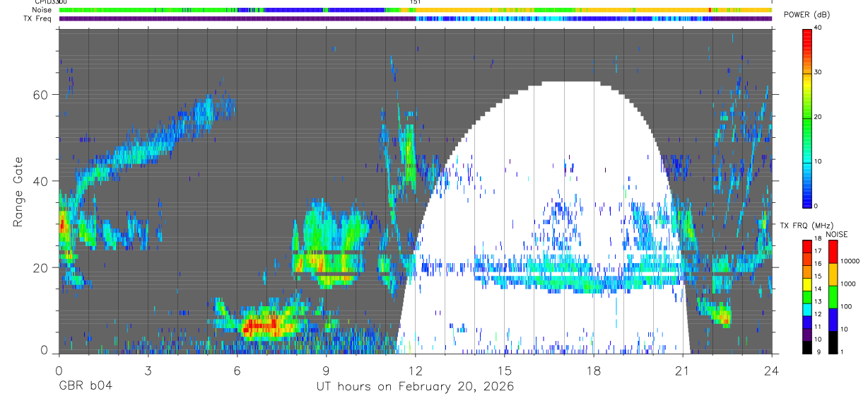Click the 18 tick label on UT hours axis
Image resolution: width=868 pixels, height=401 pixels.
click(593, 370)
